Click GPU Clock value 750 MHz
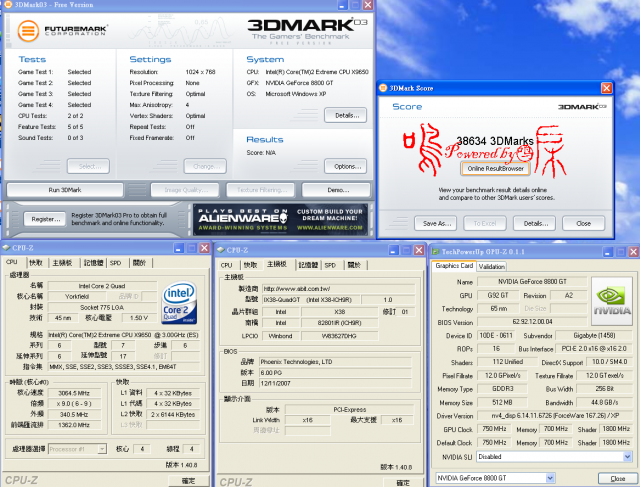The image size is (640, 487). [x=494, y=429]
